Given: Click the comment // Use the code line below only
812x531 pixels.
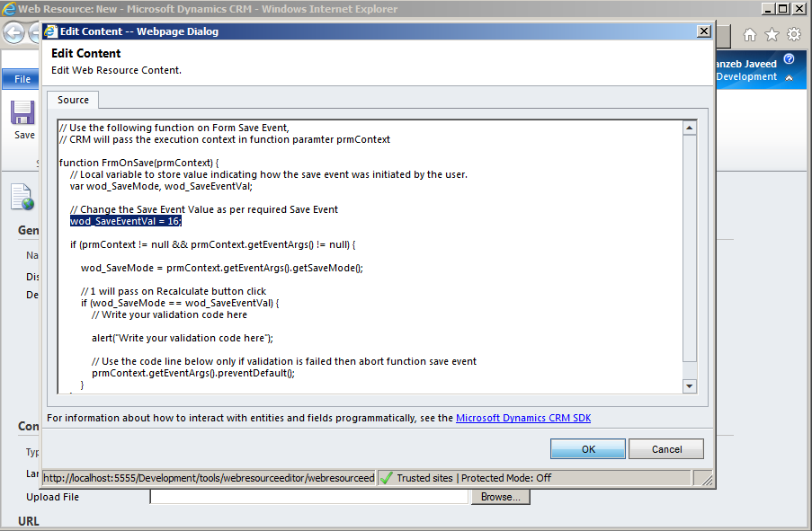Looking at the screenshot, I should point(284,361).
